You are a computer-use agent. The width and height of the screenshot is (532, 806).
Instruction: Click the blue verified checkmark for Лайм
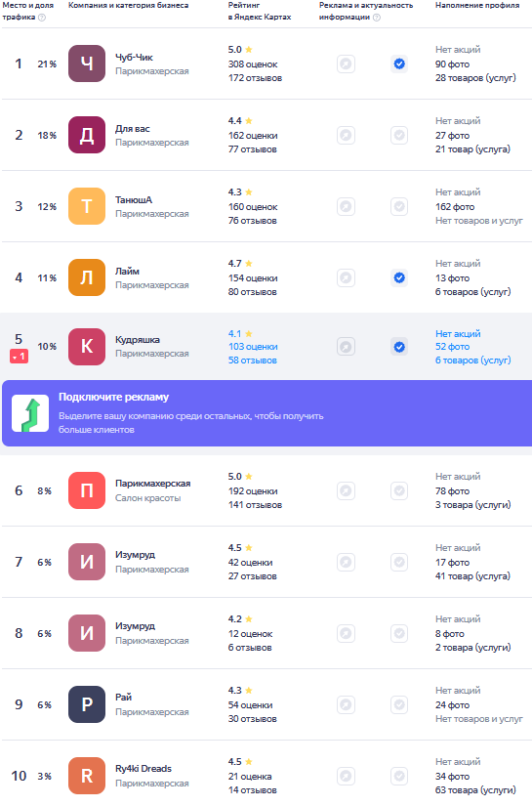(399, 277)
